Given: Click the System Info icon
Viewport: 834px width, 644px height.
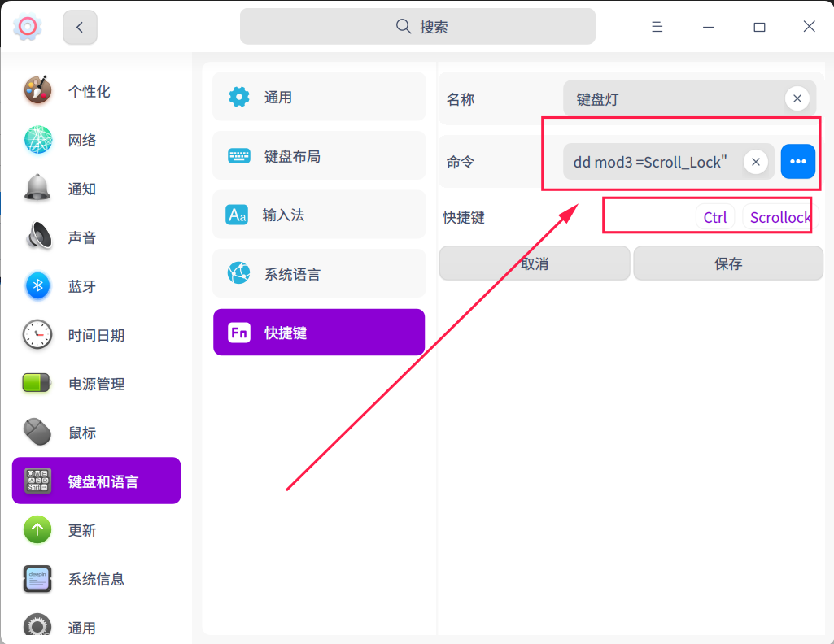Looking at the screenshot, I should click(37, 579).
